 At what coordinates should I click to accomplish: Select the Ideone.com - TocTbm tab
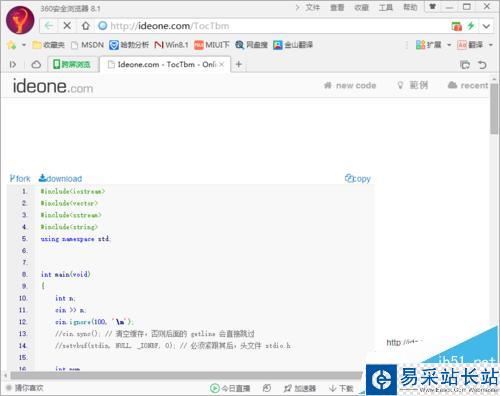165,64
